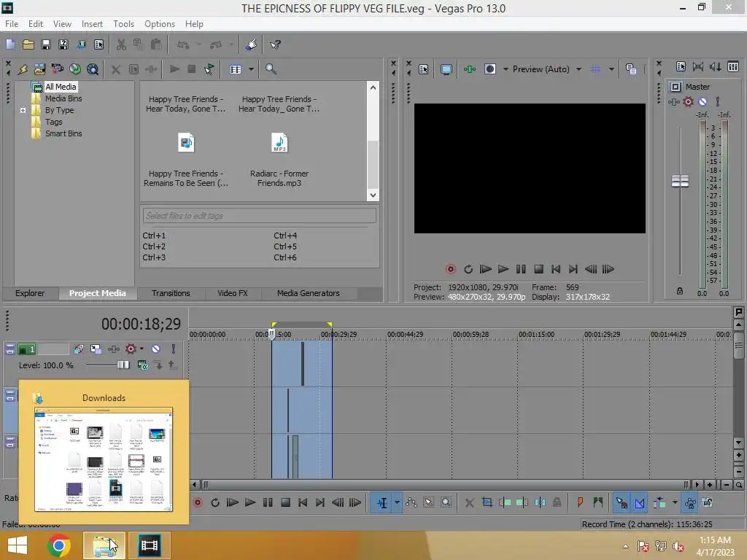Toggle the Master fader lock icon
The width and height of the screenshot is (747, 560).
click(680, 291)
